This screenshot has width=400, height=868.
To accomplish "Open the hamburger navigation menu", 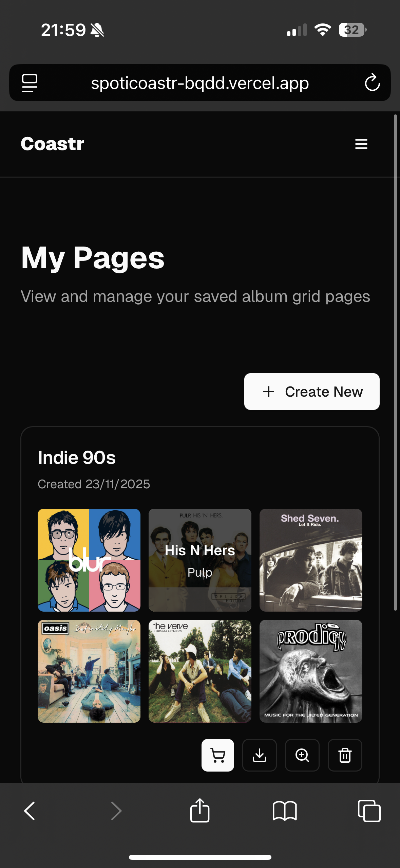I will point(361,144).
